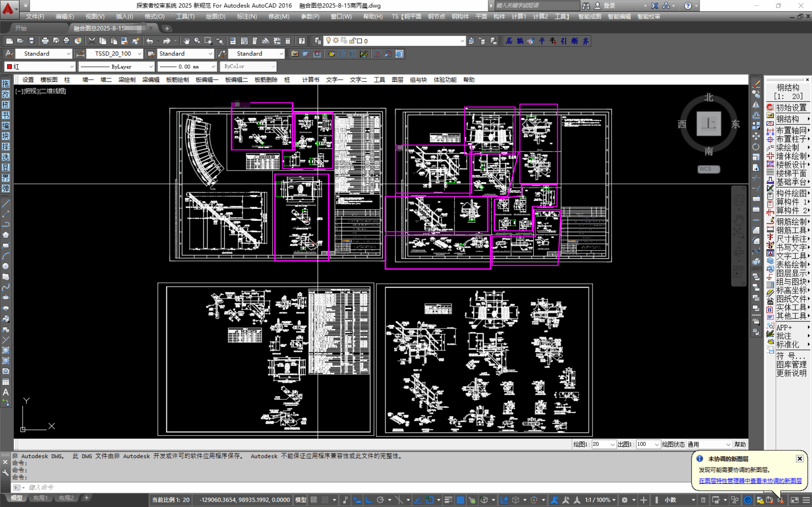
Task: Open the Layer Properties Manager icon
Action: tap(317, 41)
